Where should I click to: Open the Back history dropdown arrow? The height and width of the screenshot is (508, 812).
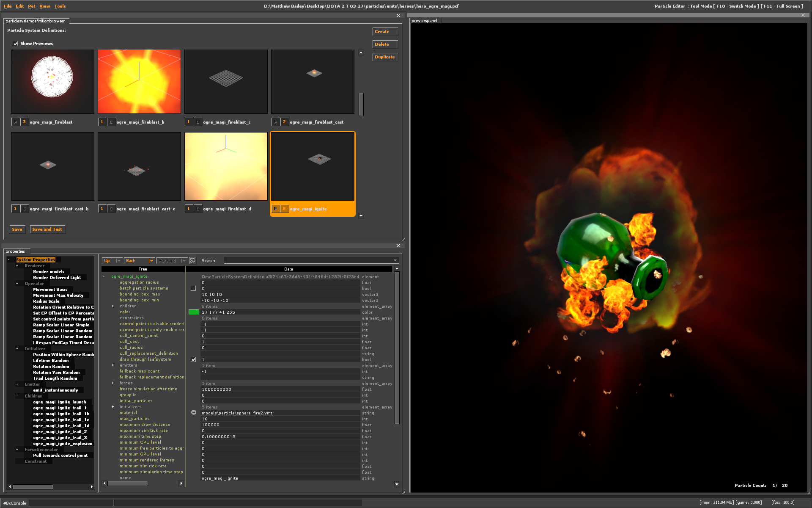click(151, 261)
